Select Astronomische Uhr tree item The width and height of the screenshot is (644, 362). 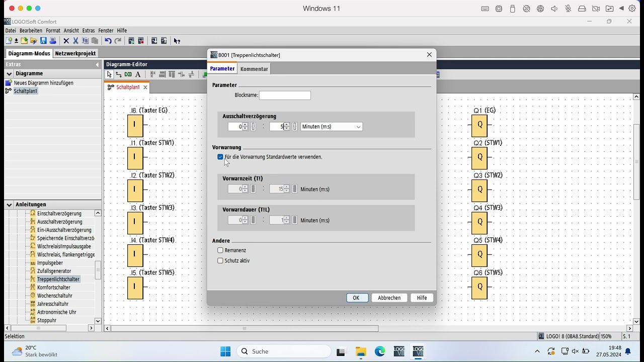(x=56, y=312)
